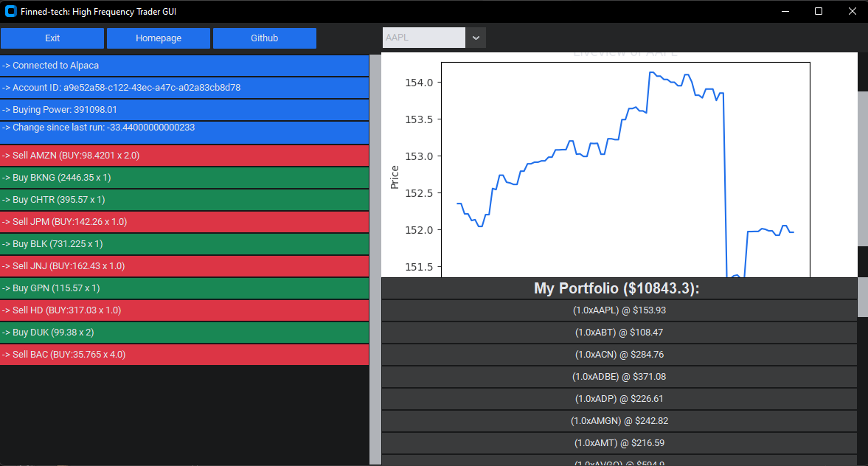Screen dimensions: 868x466
Task: Select the Buy BKNG log entry
Action: [x=184, y=178]
